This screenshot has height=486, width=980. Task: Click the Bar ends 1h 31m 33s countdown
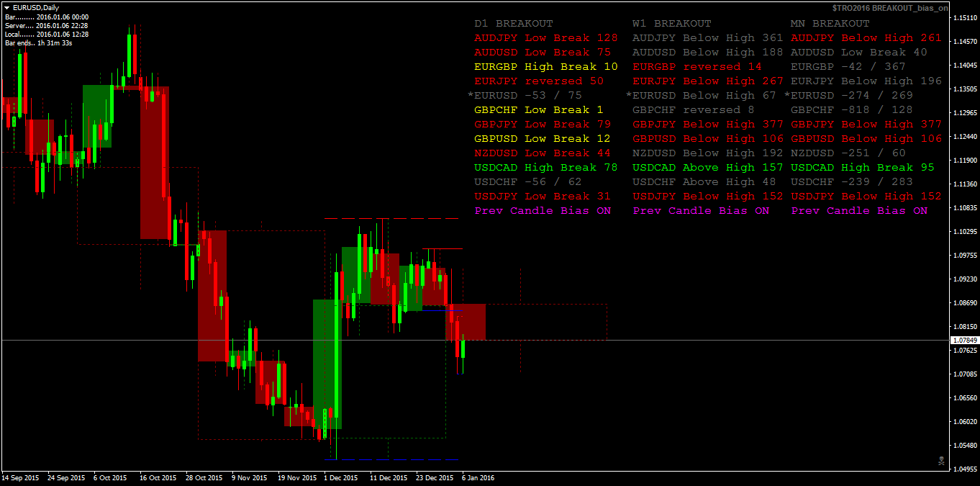(38, 42)
